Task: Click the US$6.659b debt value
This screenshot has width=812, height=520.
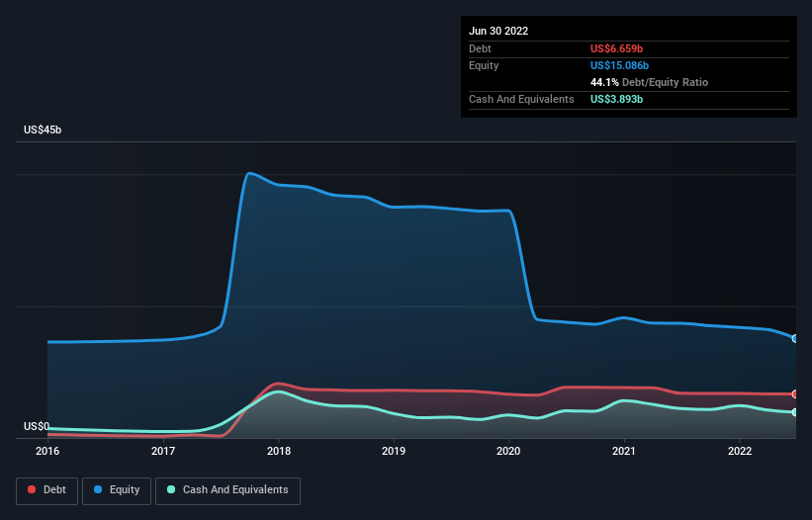Action: click(x=617, y=48)
